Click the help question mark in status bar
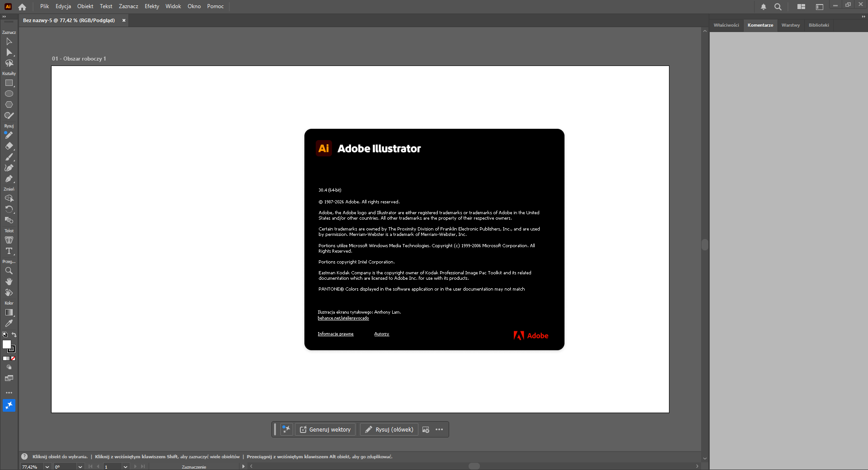 click(x=24, y=456)
